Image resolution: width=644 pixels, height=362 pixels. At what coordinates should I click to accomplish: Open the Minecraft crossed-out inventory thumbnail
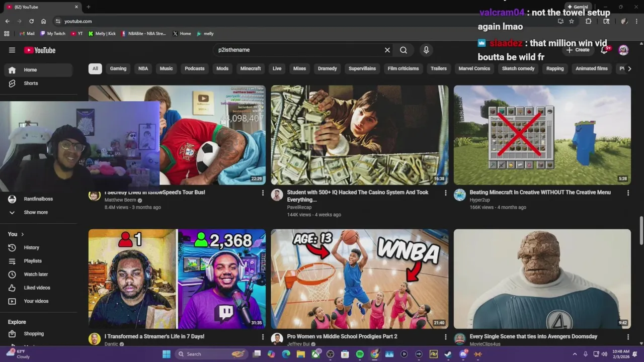coord(542,135)
